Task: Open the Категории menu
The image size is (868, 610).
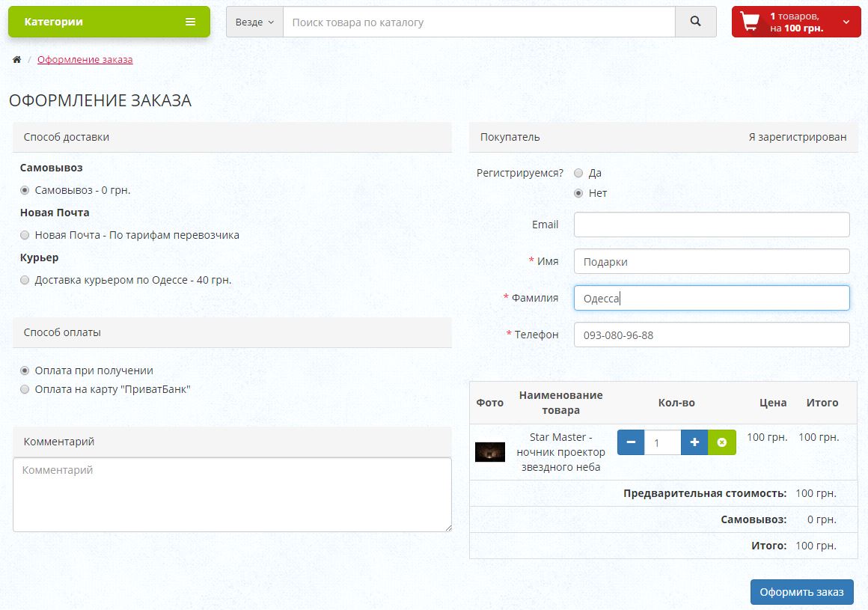Action: (x=109, y=22)
